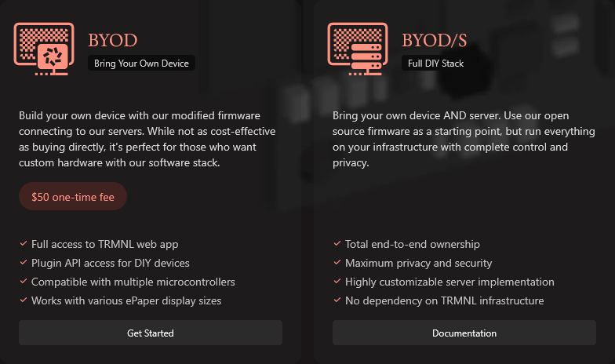Click checkmark next to Maximum privacy and security
The width and height of the screenshot is (615, 364).
pos(337,262)
